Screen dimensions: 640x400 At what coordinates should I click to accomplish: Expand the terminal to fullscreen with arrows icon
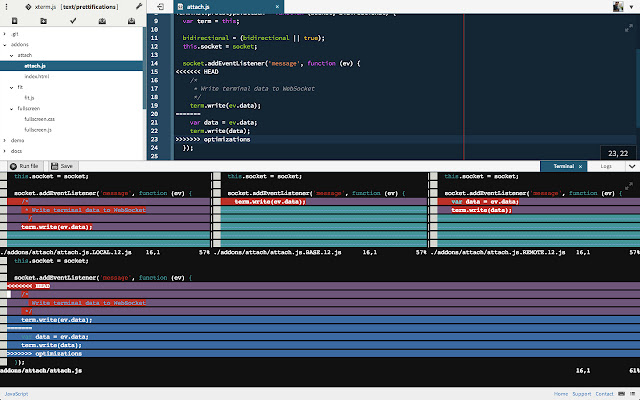tap(629, 186)
